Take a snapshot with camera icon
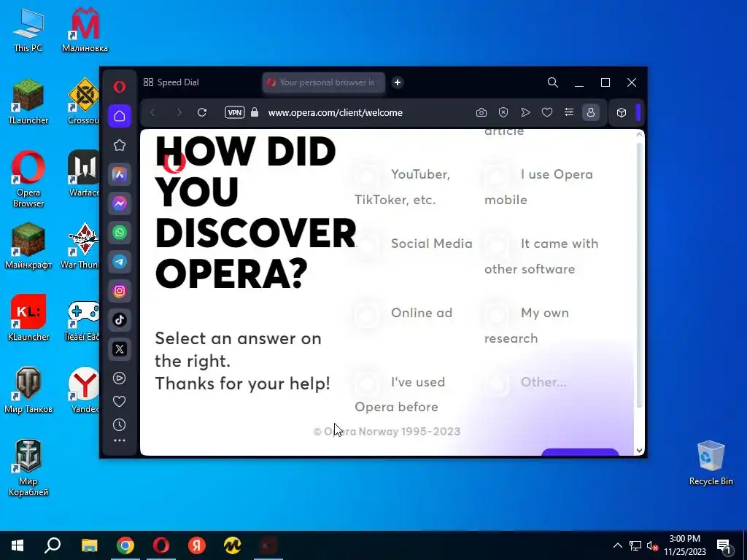This screenshot has height=560, width=747. point(481,112)
